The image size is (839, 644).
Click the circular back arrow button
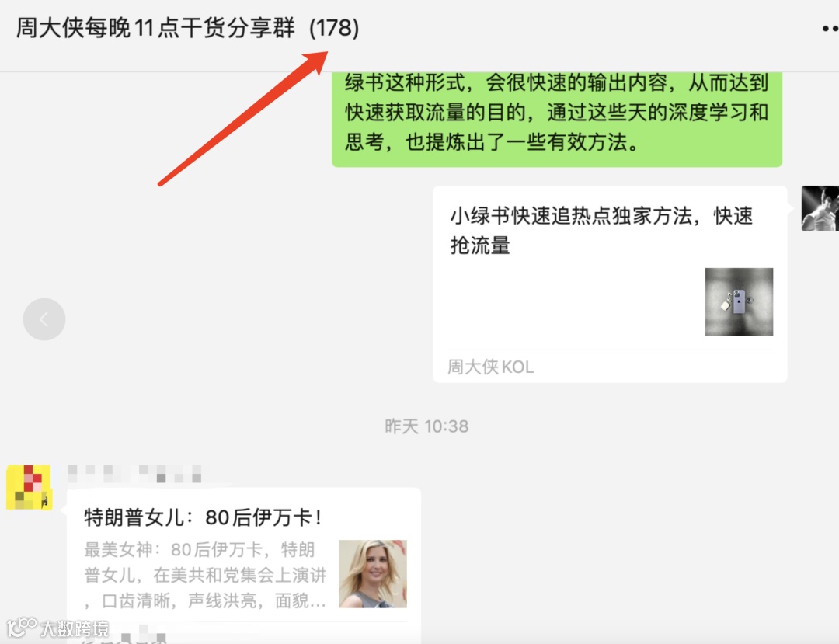[x=44, y=319]
